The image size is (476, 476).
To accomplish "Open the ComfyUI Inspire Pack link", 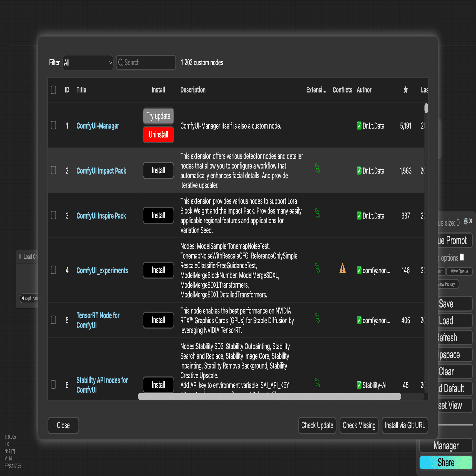I will click(101, 216).
